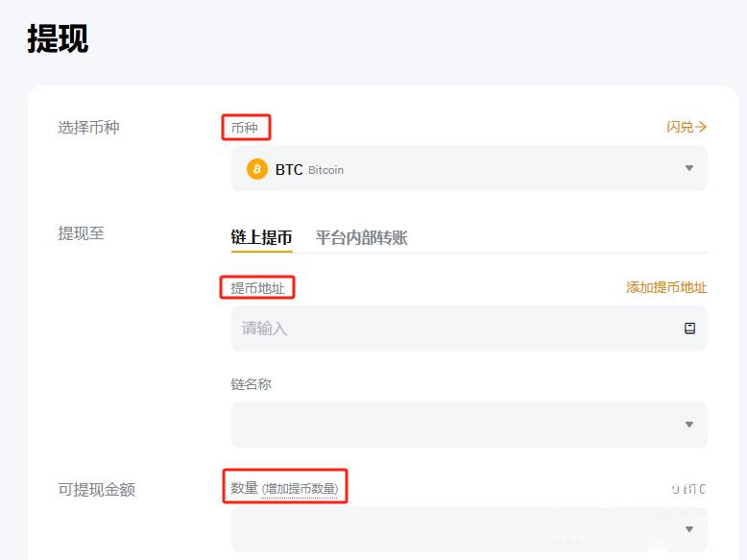The width and height of the screenshot is (747, 560).
Task: Click the 添加提币地址 link
Action: [x=666, y=287]
